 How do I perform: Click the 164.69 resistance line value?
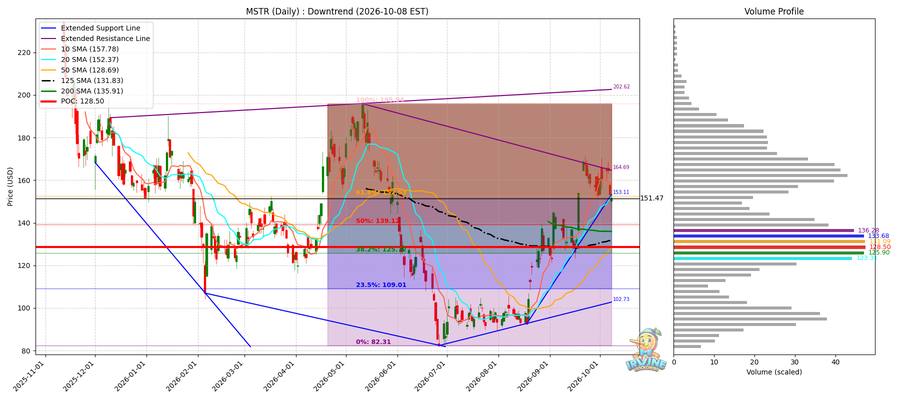point(622,167)
